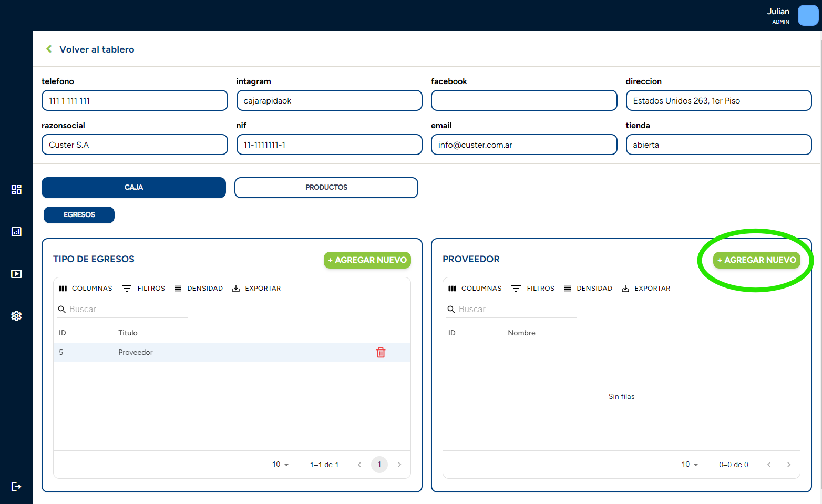This screenshot has height=504, width=822.
Task: Open the settings gear icon in the sidebar
Action: click(16, 316)
